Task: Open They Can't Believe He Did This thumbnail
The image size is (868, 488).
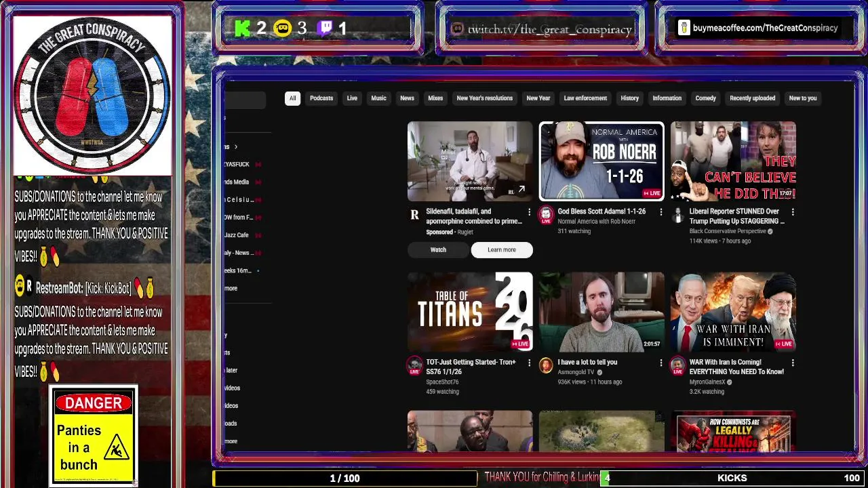Action: coord(733,161)
